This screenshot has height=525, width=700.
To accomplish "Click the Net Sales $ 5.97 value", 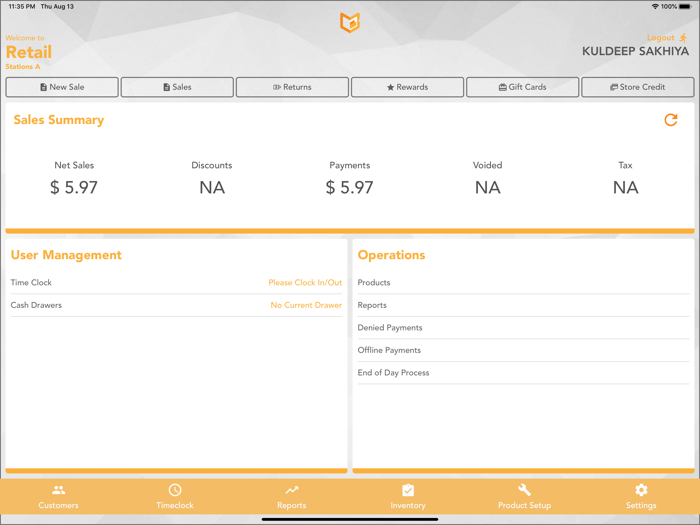I will pos(74,188).
